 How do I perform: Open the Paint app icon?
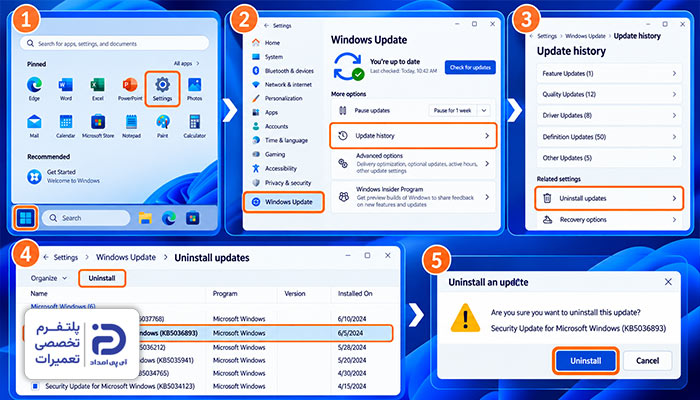162,126
